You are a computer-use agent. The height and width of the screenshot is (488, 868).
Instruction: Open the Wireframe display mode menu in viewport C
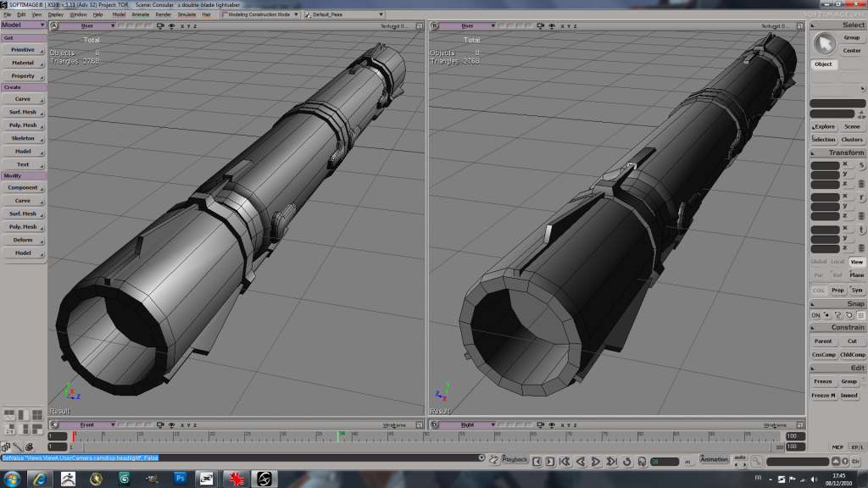pyautogui.click(x=395, y=425)
